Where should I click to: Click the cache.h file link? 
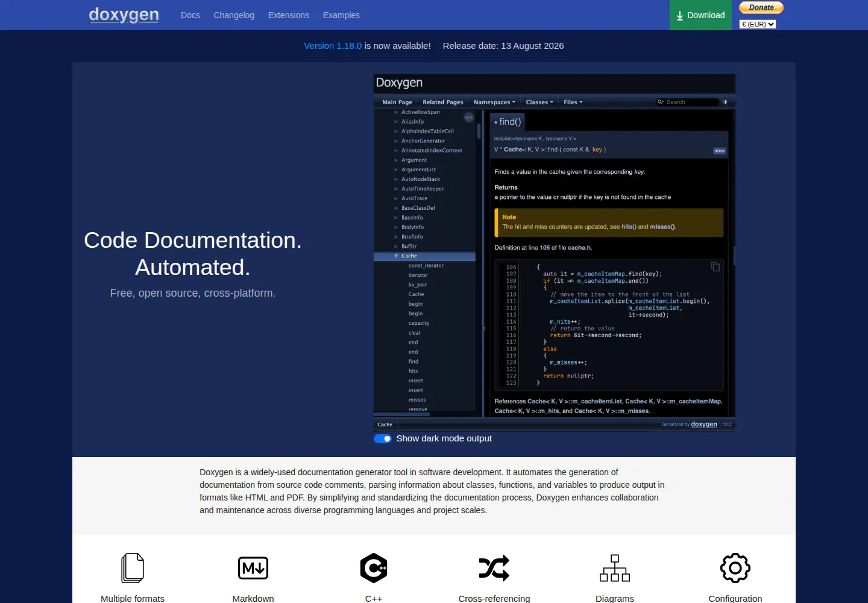pos(580,248)
